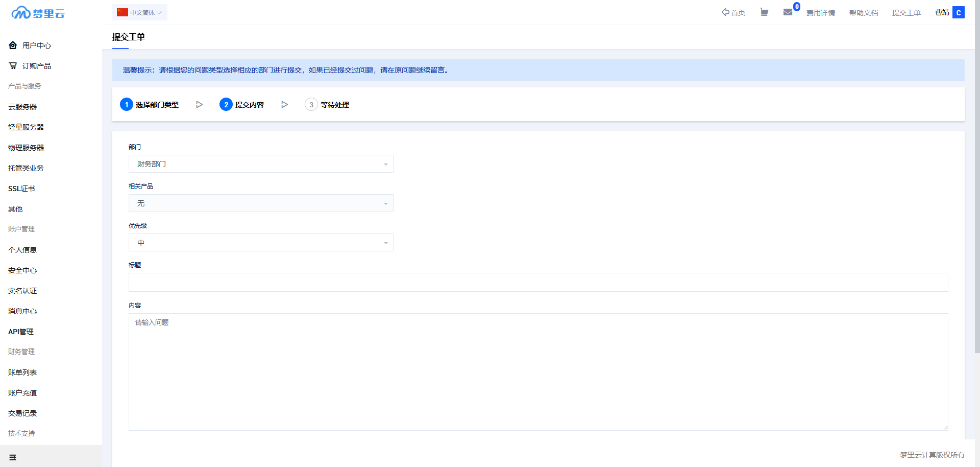
Task: Focus the 标题 title input field
Action: pos(538,283)
